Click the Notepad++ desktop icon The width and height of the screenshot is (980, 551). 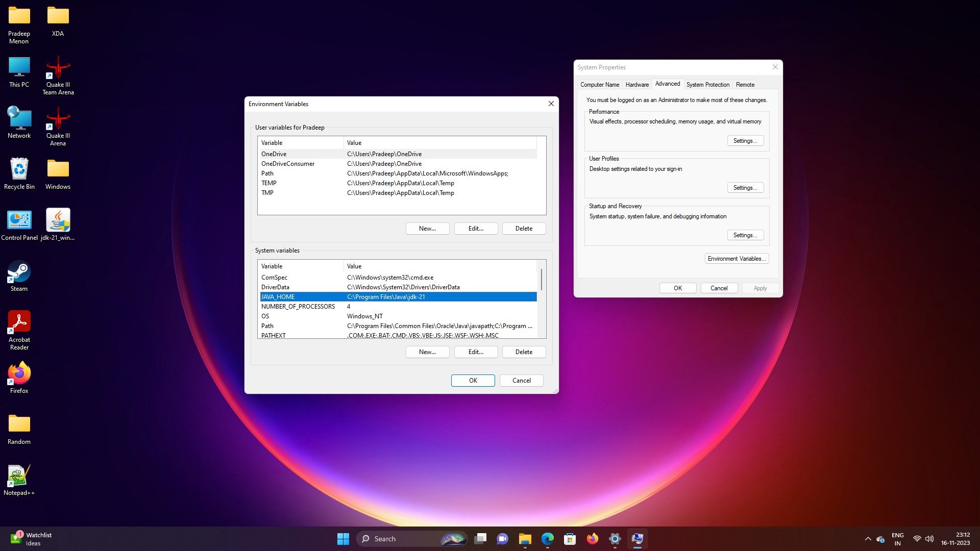(x=19, y=476)
